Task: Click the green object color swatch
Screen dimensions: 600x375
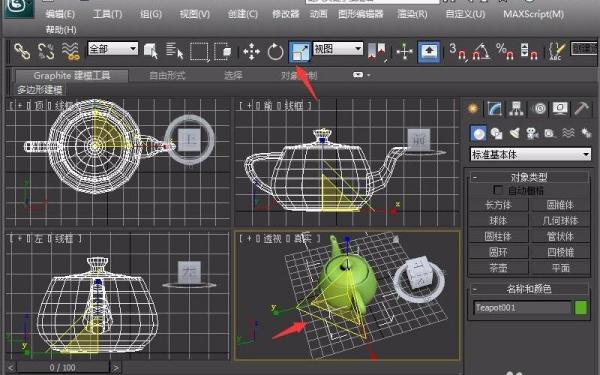Action: 581,308
